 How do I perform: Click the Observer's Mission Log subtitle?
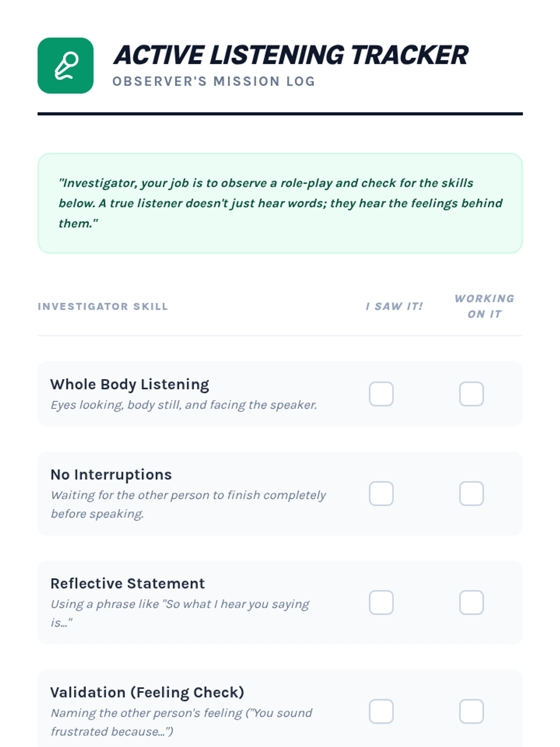(x=214, y=81)
